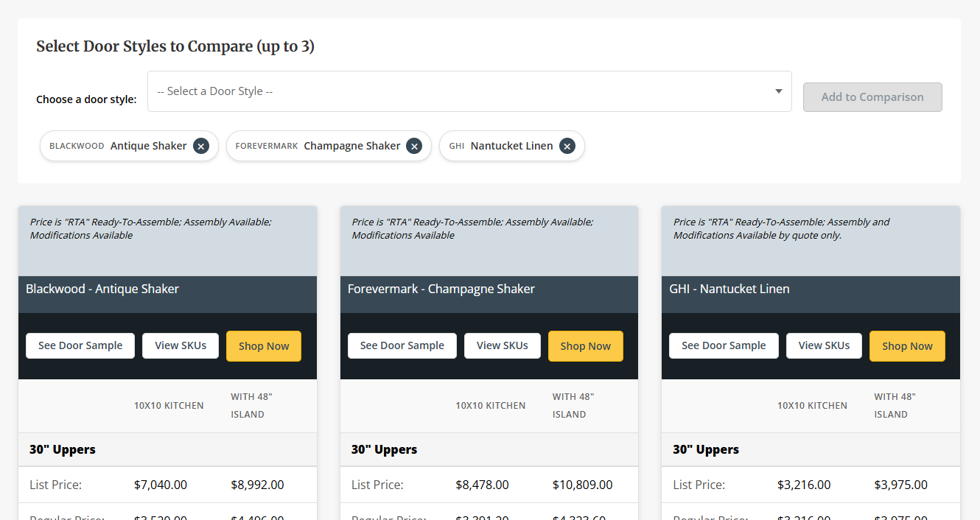This screenshot has width=980, height=520.
Task: Click the Forevermark - Champagne Shaker card title
Action: click(441, 289)
